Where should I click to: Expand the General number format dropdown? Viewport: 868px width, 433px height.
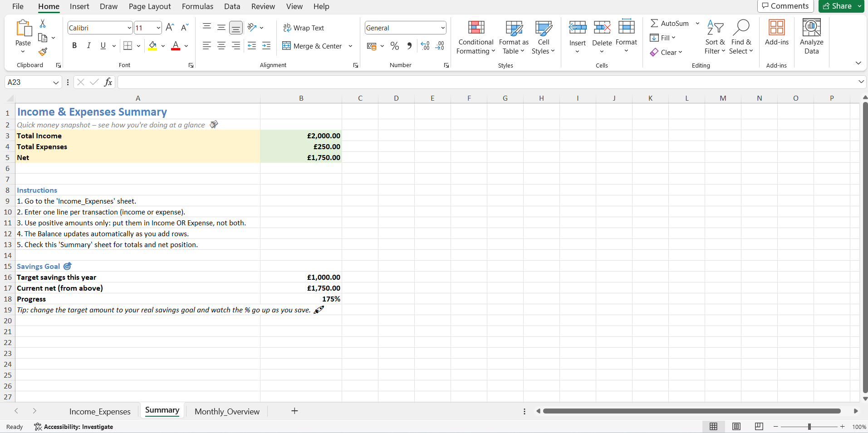point(442,28)
